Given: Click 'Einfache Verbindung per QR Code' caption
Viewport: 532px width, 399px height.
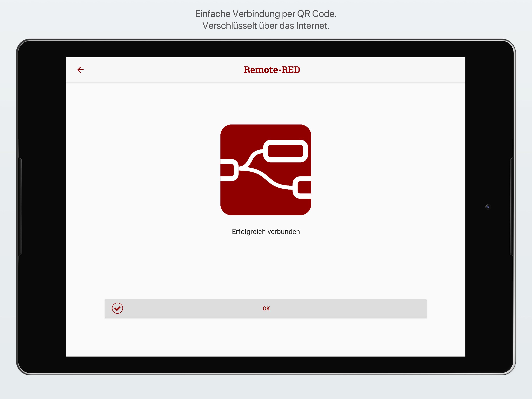Looking at the screenshot, I should (266, 14).
